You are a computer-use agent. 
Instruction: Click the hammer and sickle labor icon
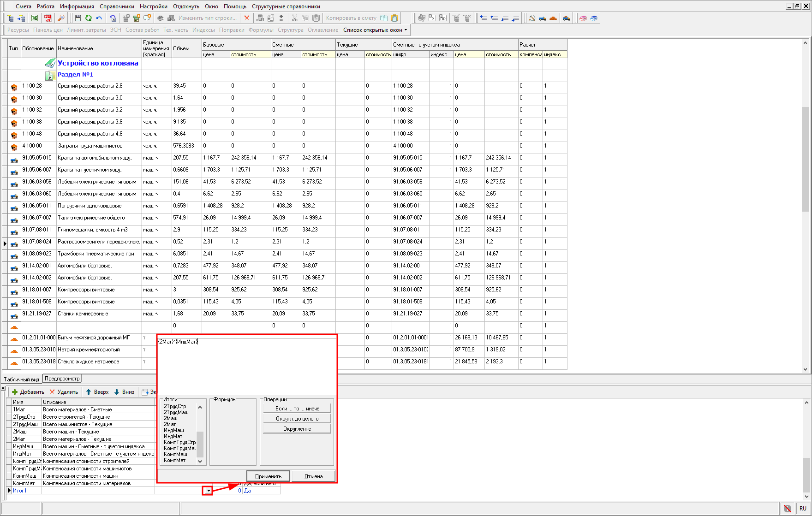tap(532, 18)
